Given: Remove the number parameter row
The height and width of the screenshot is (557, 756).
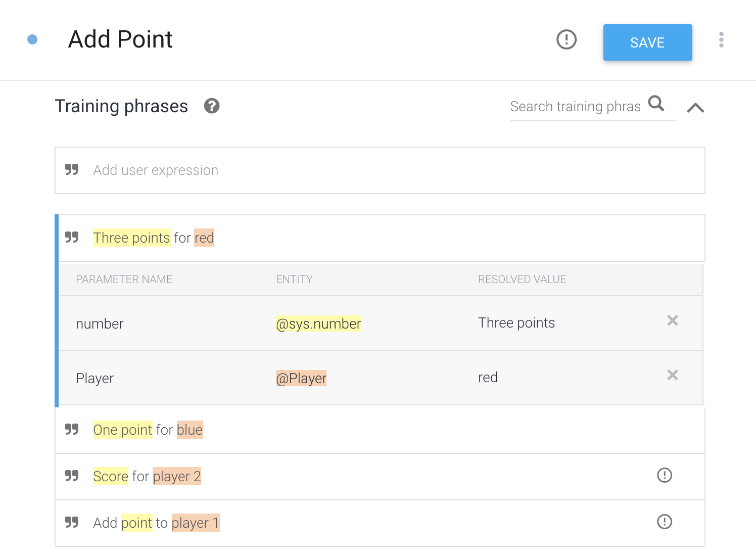Looking at the screenshot, I should (672, 320).
